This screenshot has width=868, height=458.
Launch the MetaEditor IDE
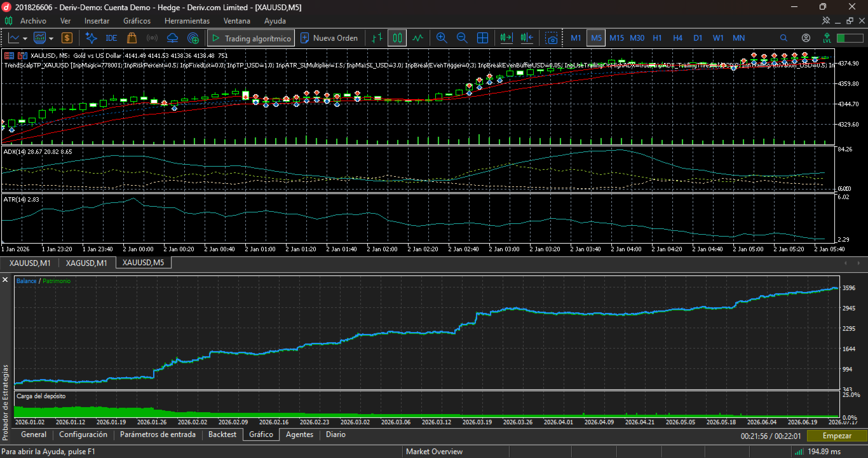click(111, 38)
